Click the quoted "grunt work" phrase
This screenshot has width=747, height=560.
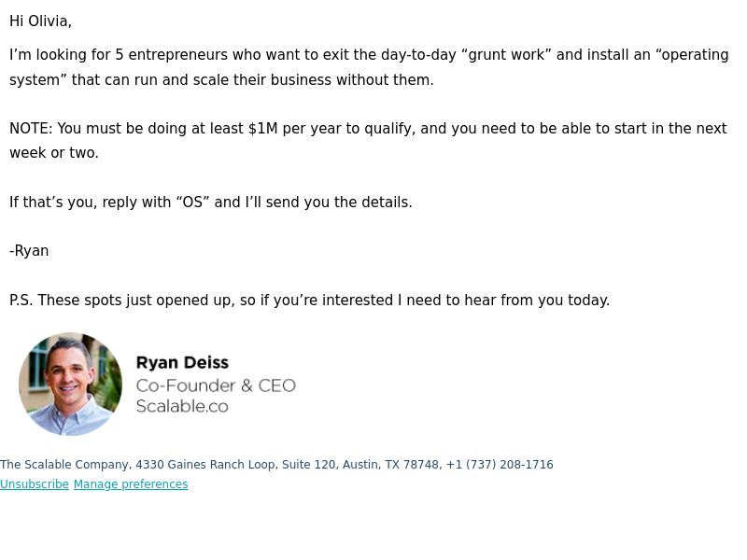[x=506, y=55]
